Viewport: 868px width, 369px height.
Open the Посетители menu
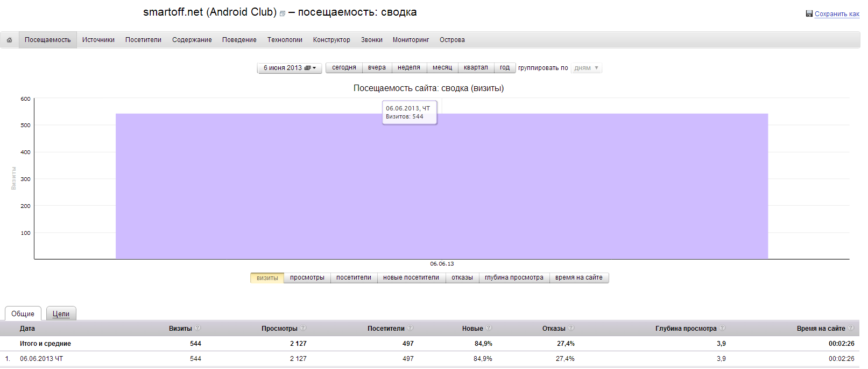(143, 40)
